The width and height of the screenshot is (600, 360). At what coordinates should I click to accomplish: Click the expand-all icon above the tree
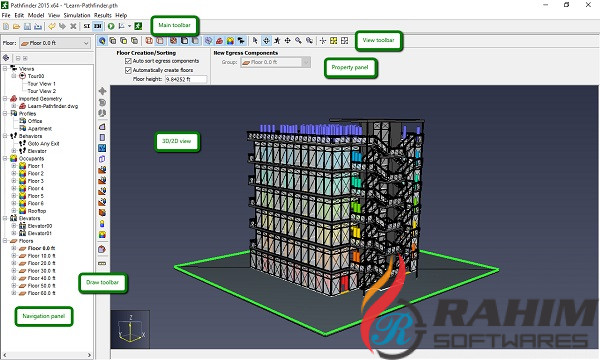point(25,58)
